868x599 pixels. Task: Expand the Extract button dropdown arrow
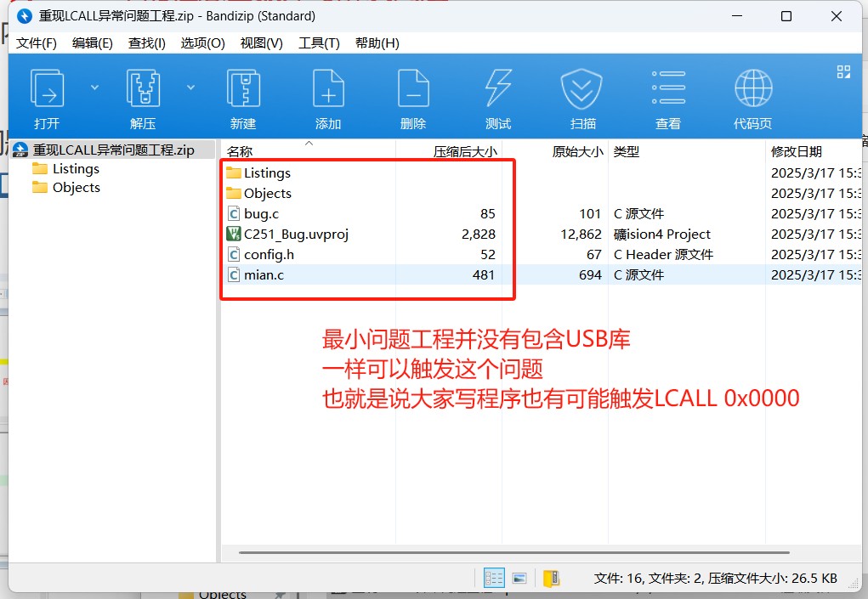click(191, 88)
